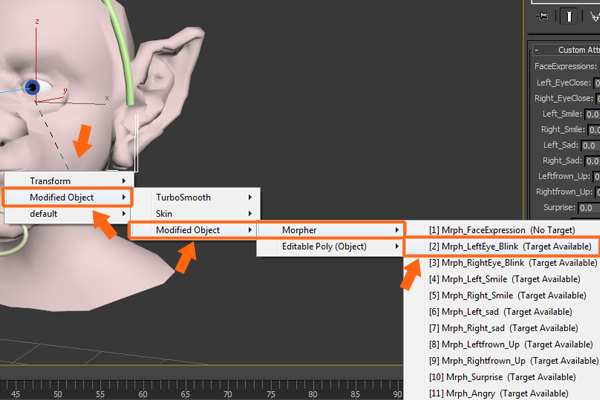The image size is (600, 400).
Task: Expand arrow beside Editable Poly (Object)
Action: 397,247
